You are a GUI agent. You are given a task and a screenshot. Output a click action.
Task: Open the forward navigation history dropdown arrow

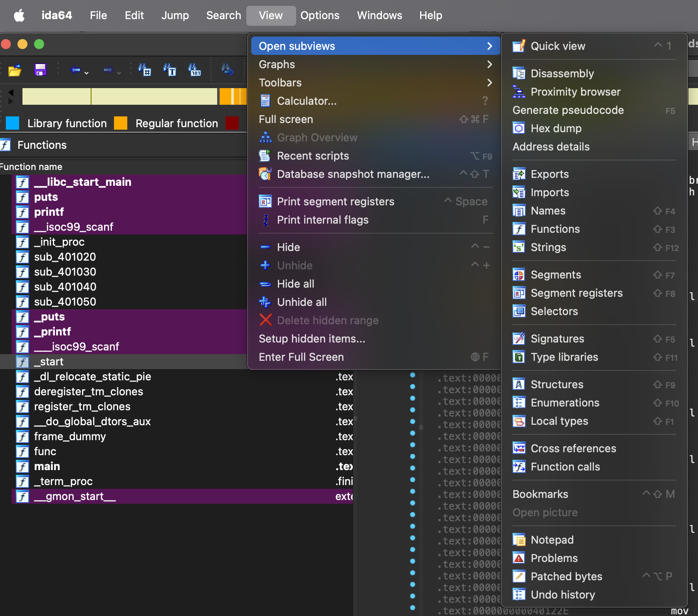click(x=119, y=73)
